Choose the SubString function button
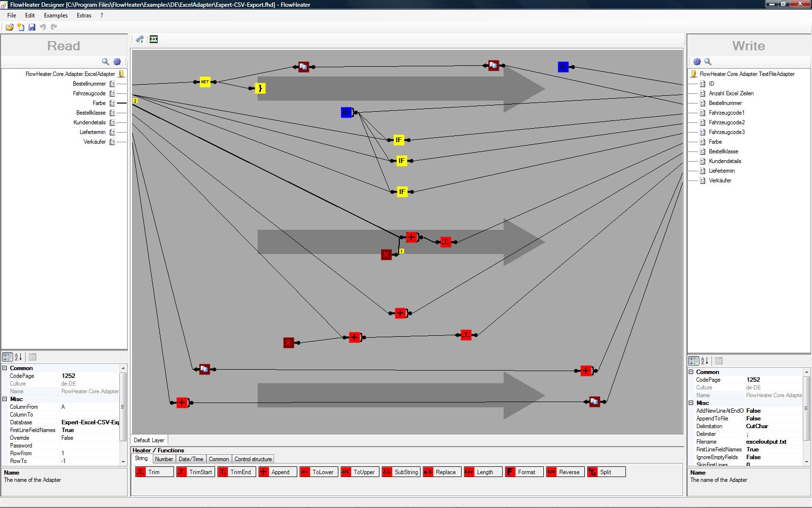The width and height of the screenshot is (812, 508). 401,472
